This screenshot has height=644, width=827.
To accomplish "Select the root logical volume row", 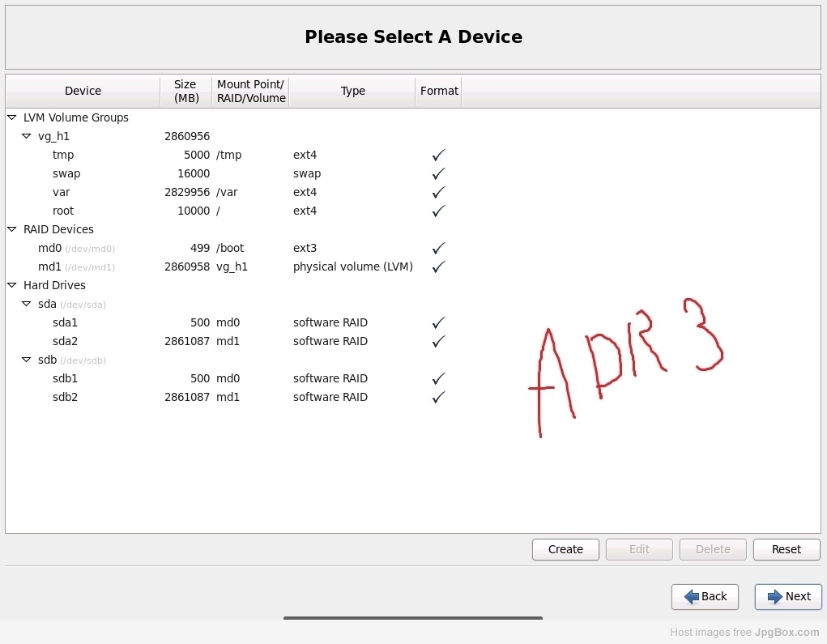I will click(63, 211).
